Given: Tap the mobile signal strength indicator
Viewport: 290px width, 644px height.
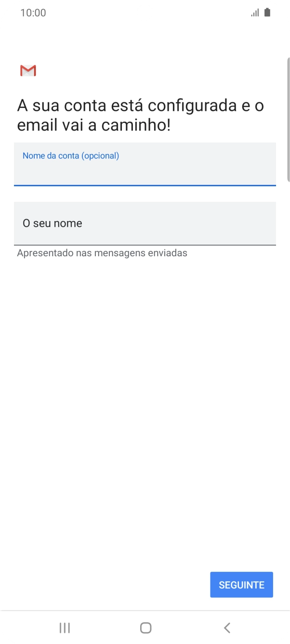Looking at the screenshot, I should click(256, 13).
